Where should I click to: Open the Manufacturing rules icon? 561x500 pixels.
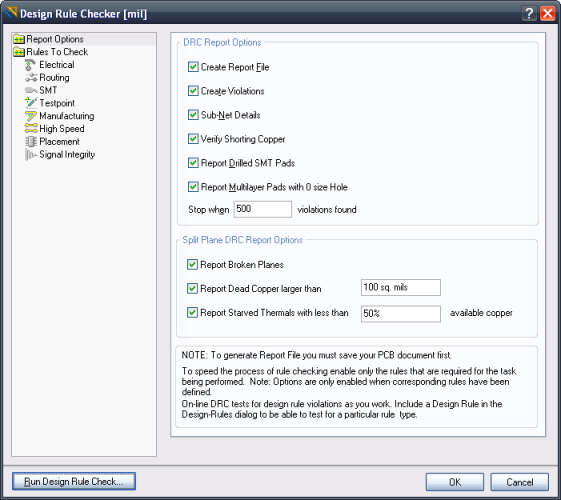click(31, 116)
